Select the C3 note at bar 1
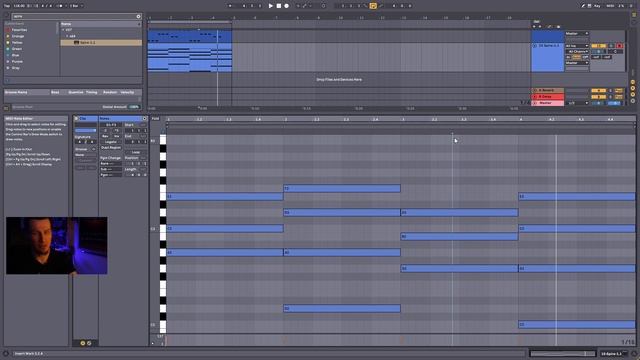This screenshot has height=360, width=640. pos(225,229)
